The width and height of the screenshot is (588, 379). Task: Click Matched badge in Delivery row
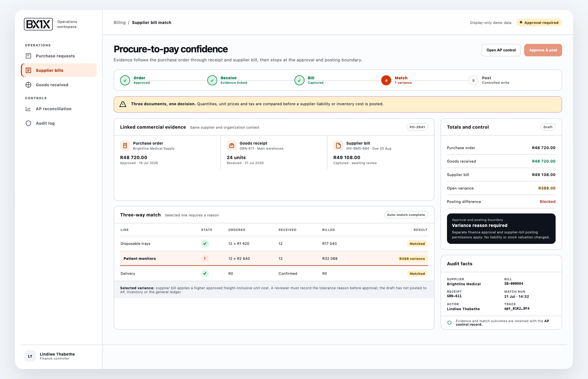click(417, 274)
